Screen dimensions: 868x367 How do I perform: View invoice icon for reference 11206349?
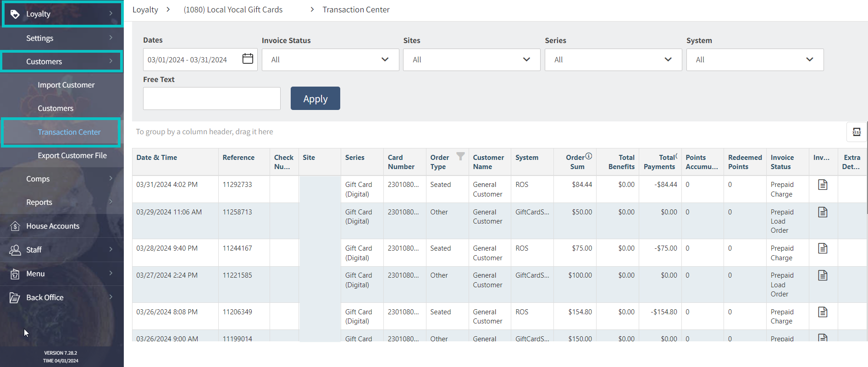tap(823, 312)
